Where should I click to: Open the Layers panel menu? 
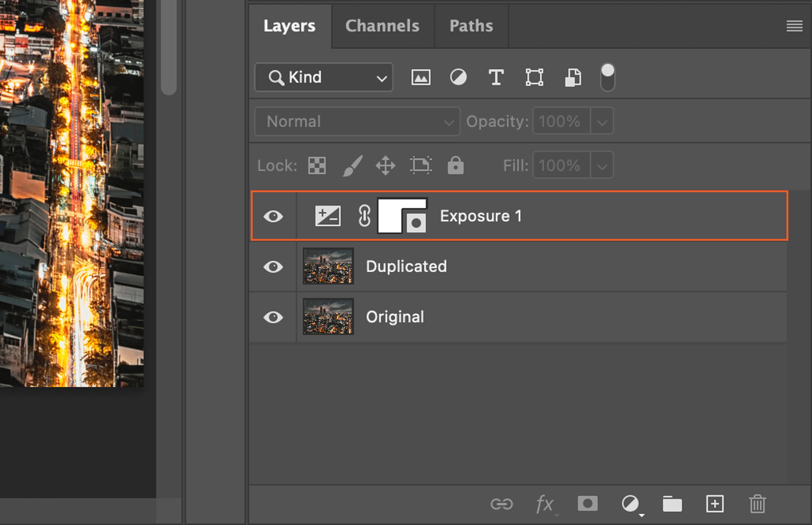click(x=794, y=26)
